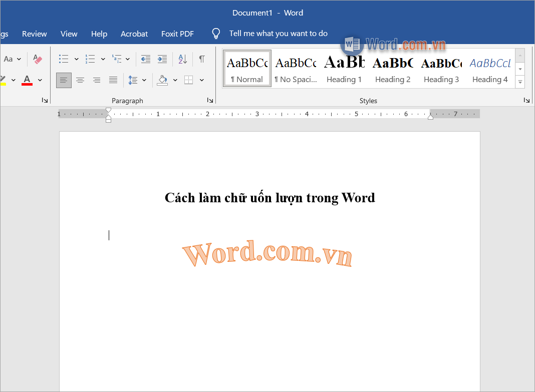Select the Clear All Formatting eraser icon
Screen dimensions: 535x392
point(38,59)
